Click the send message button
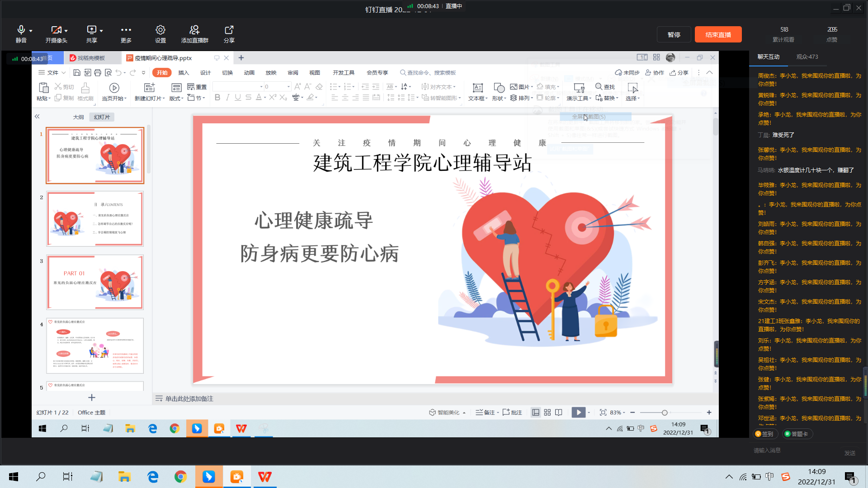Viewport: 868px width, 488px height. 850,453
